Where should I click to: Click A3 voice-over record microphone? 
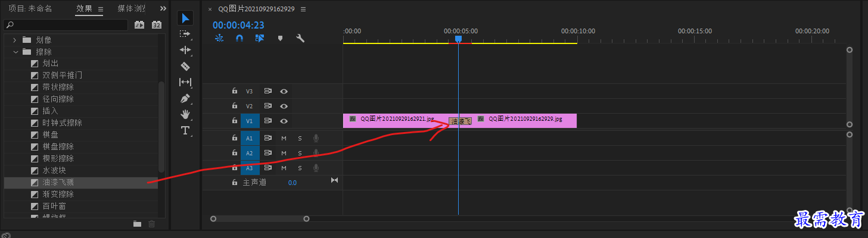pyautogui.click(x=316, y=168)
